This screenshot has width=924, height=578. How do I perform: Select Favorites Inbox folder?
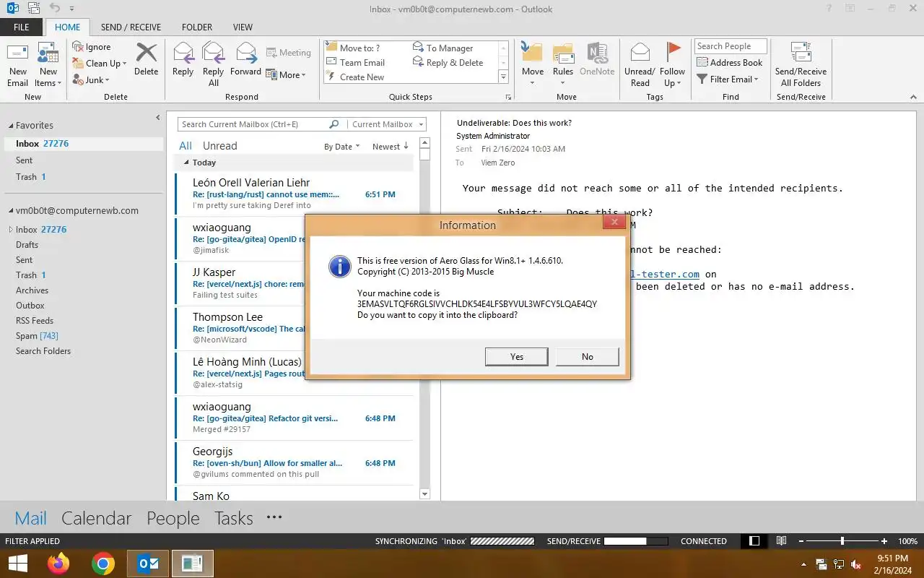pos(84,144)
